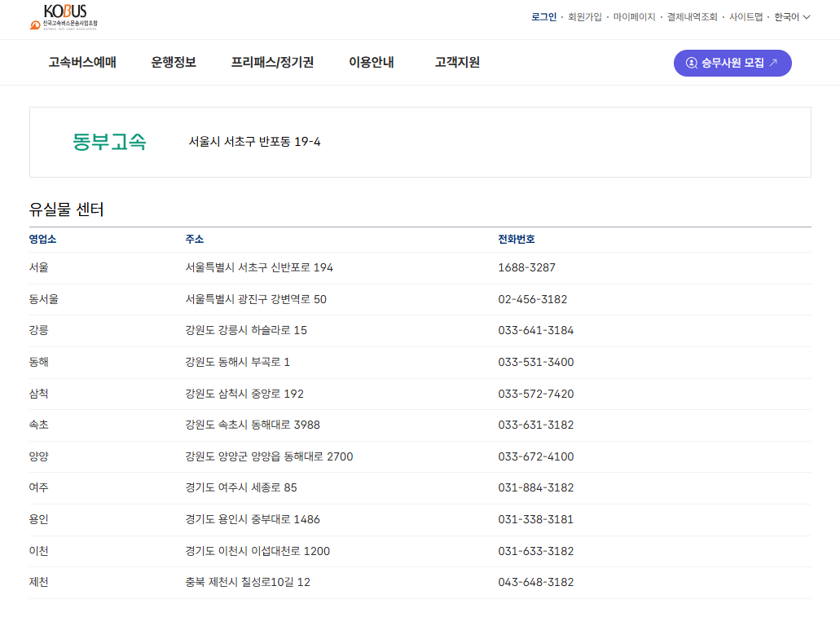Click the 속초 phone number 033-631-3182
The width and height of the screenshot is (840, 617).
coord(536,425)
